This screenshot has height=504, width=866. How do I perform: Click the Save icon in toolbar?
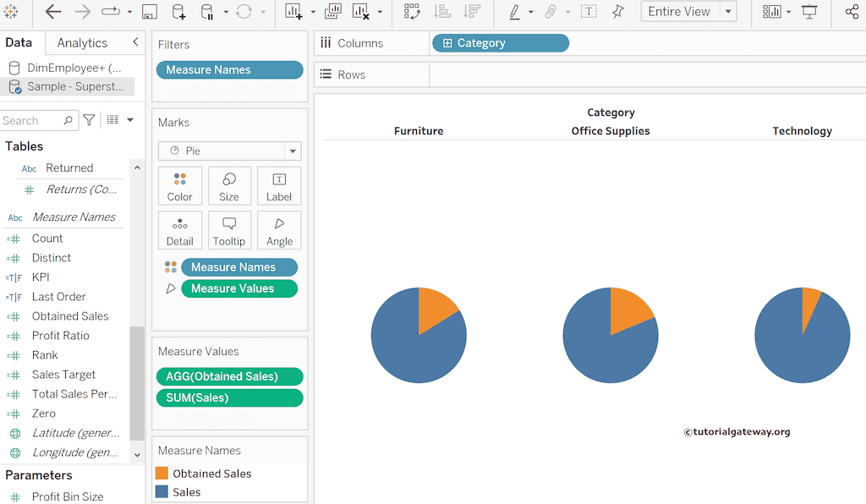(150, 12)
